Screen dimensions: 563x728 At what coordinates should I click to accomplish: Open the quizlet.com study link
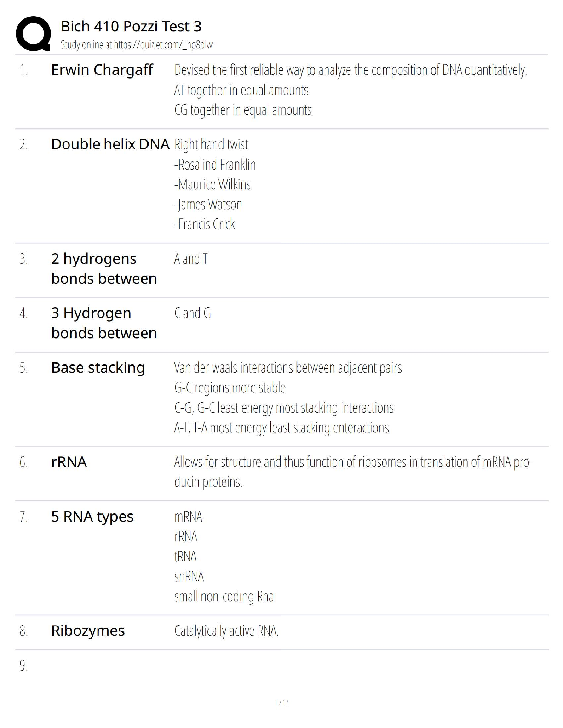click(x=163, y=45)
